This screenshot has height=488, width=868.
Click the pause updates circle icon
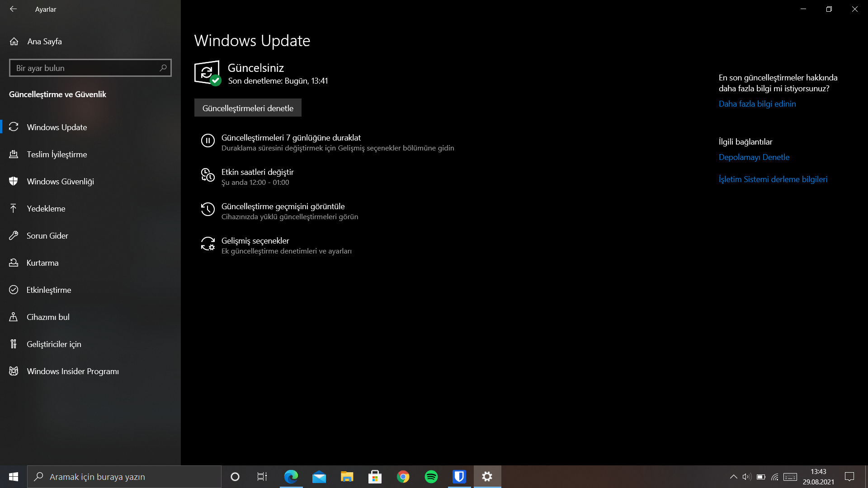pos(208,141)
